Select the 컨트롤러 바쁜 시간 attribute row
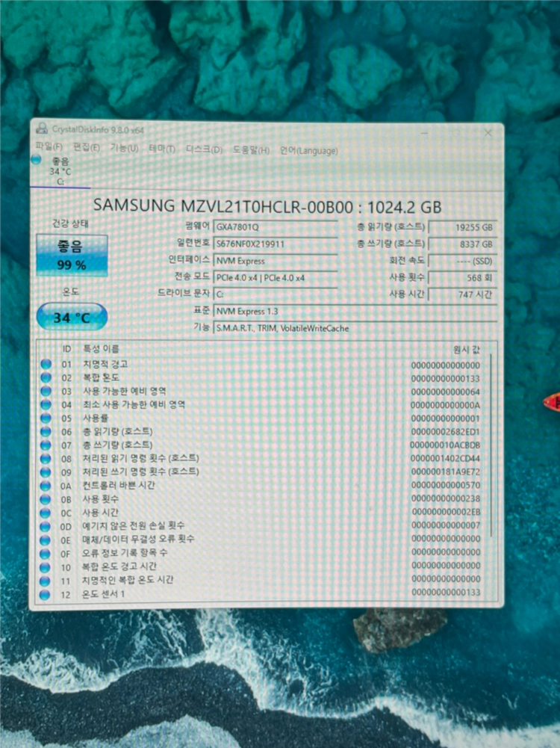The width and height of the screenshot is (560, 748). (x=261, y=486)
